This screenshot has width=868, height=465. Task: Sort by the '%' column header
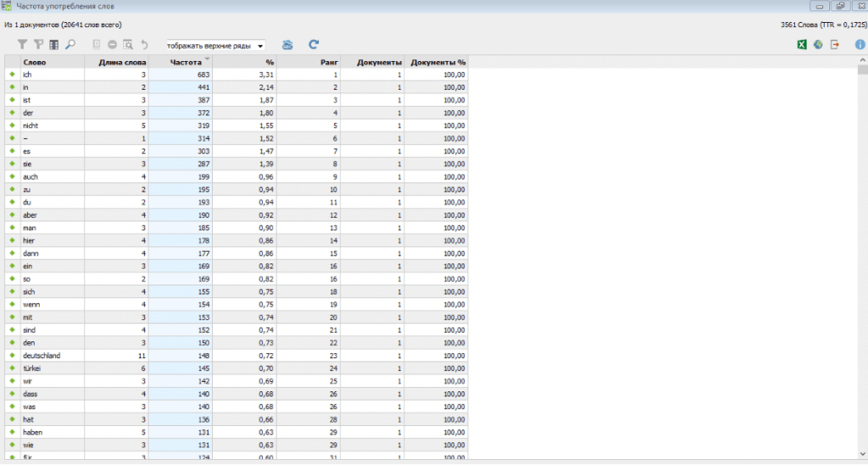point(244,62)
